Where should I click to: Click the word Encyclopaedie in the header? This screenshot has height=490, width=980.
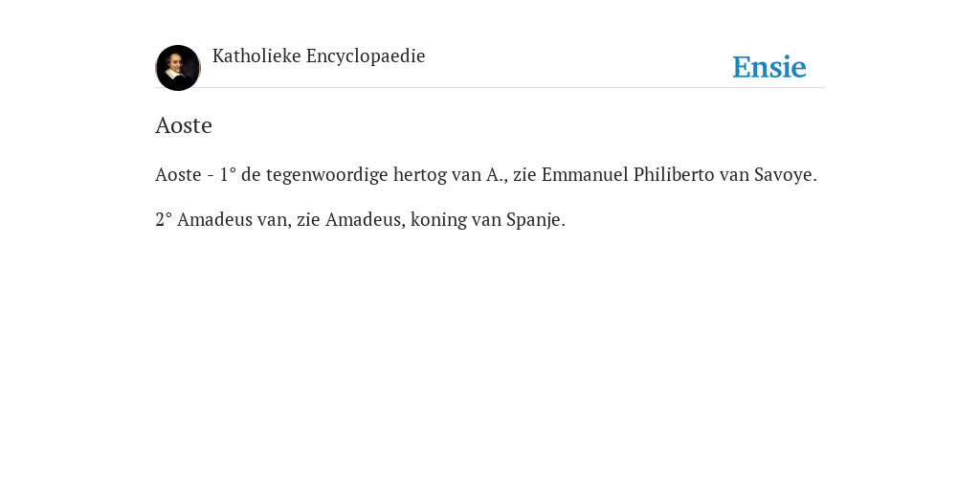(x=367, y=56)
